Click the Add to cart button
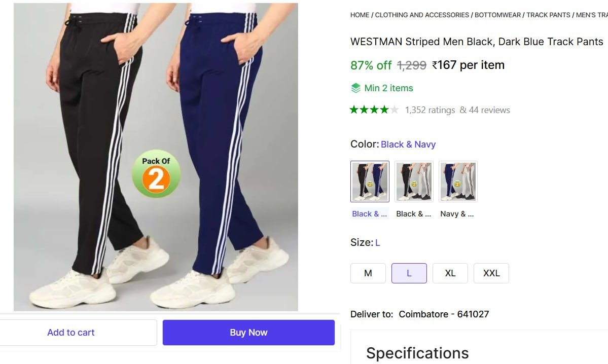 pos(71,332)
